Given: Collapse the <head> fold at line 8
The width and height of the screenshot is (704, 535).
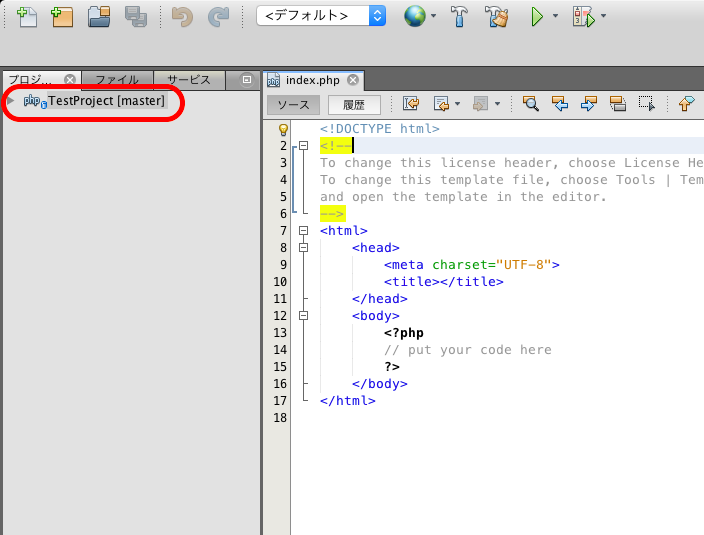Looking at the screenshot, I should point(304,248).
